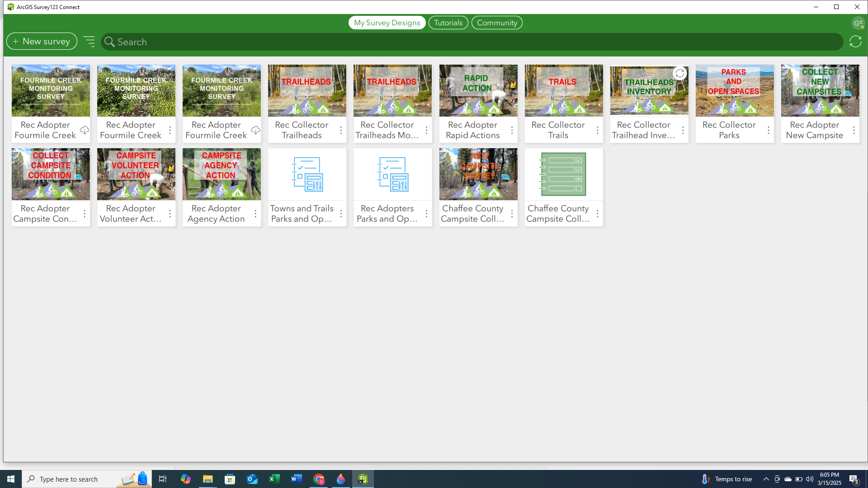Open Survey123 Connect taskbar icon
The image size is (868, 488).
pyautogui.click(x=363, y=479)
